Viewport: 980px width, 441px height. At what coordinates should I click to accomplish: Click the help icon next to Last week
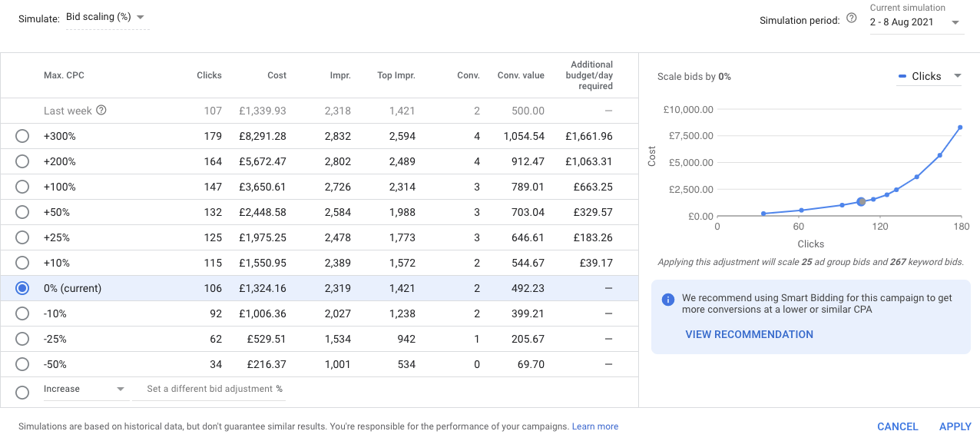click(101, 111)
